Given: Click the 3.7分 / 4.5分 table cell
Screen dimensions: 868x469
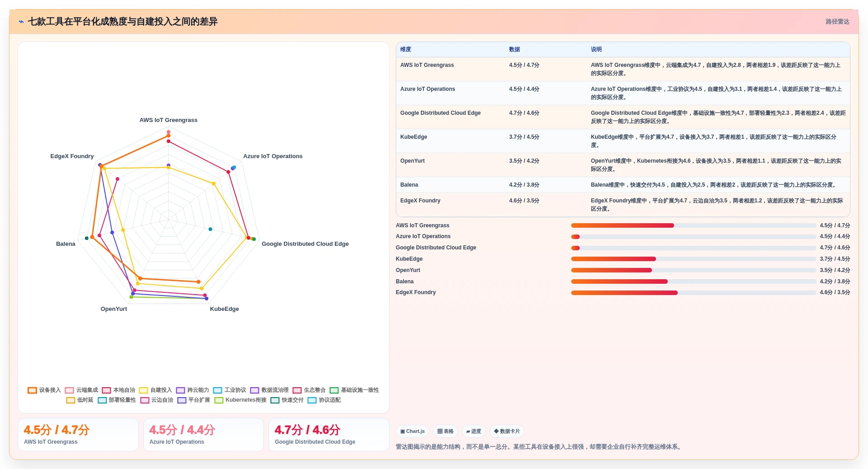Looking at the screenshot, I should click(x=524, y=137).
